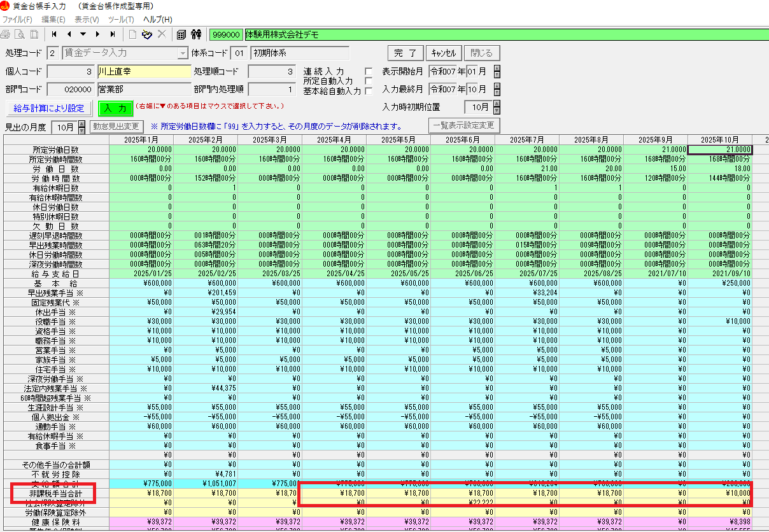Enable the 連続入力 checkbox
This screenshot has width=769, height=532.
[368, 71]
